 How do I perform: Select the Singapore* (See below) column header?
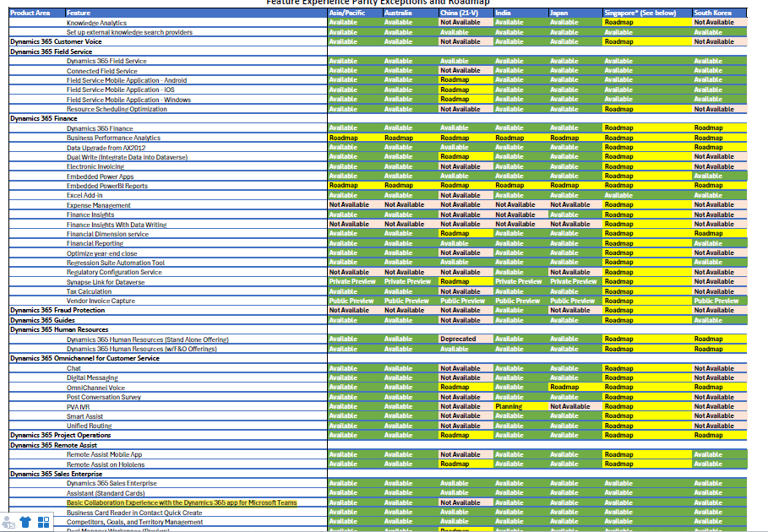click(647, 13)
